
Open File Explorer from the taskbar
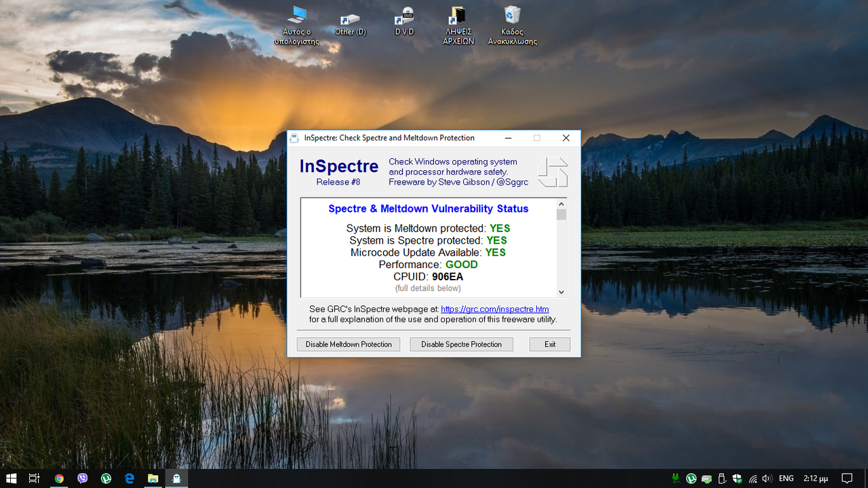(153, 478)
